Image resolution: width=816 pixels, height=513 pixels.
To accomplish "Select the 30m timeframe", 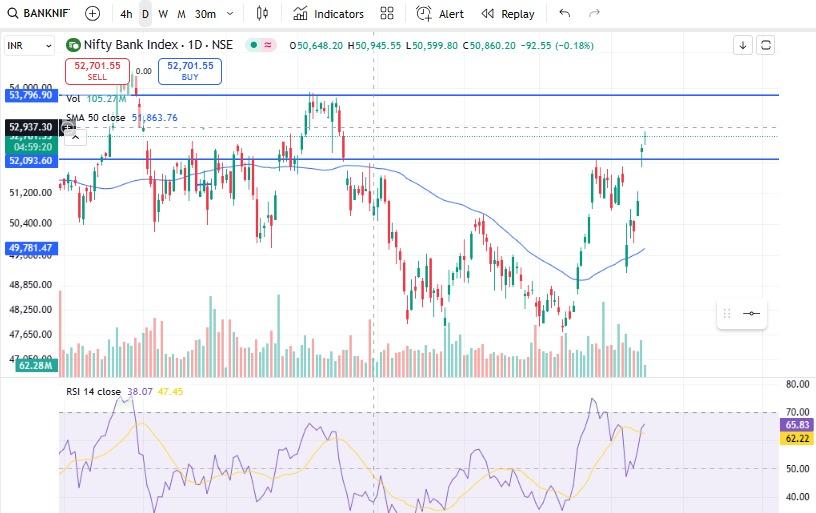I will pyautogui.click(x=205, y=14).
